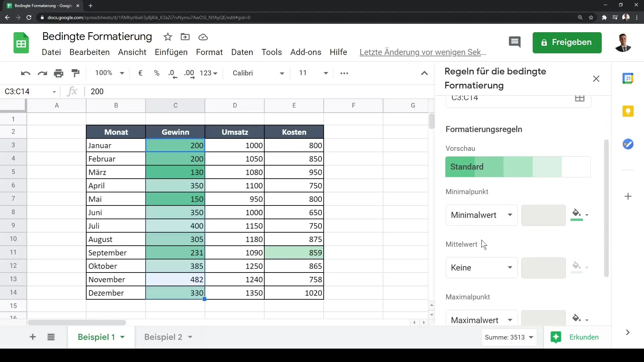644x362 pixels.
Task: Add a new sheet with plus icon
Action: pyautogui.click(x=33, y=337)
